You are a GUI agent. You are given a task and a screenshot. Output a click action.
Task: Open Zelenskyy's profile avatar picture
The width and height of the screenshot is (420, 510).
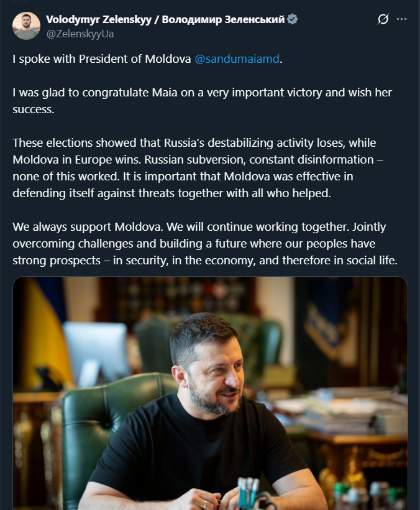pos(26,25)
